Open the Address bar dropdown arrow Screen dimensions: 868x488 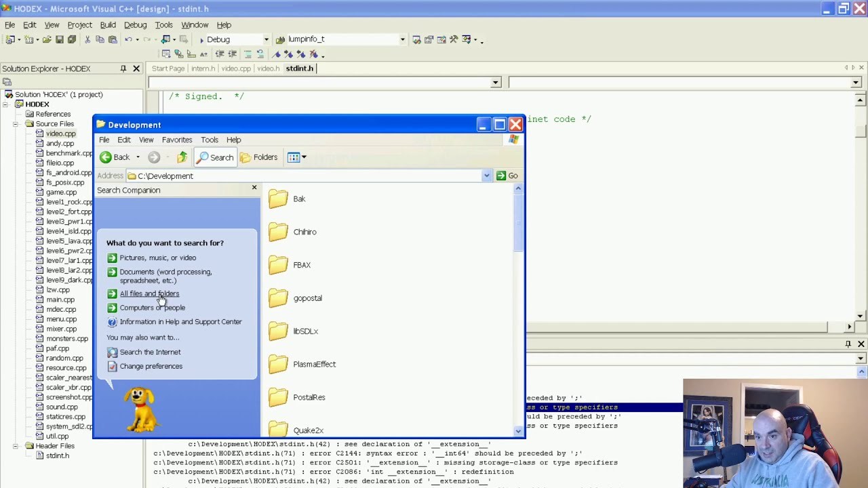[486, 176]
